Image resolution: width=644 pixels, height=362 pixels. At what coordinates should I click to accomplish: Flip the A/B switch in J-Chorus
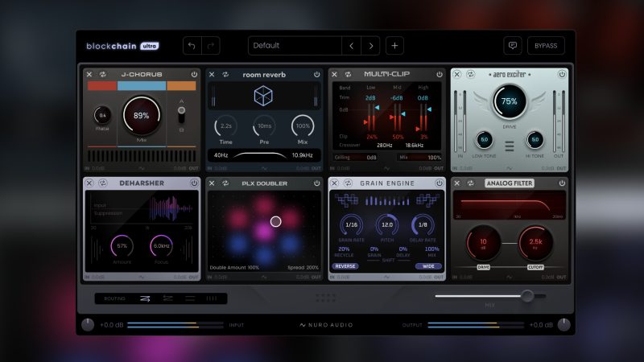tap(181, 115)
